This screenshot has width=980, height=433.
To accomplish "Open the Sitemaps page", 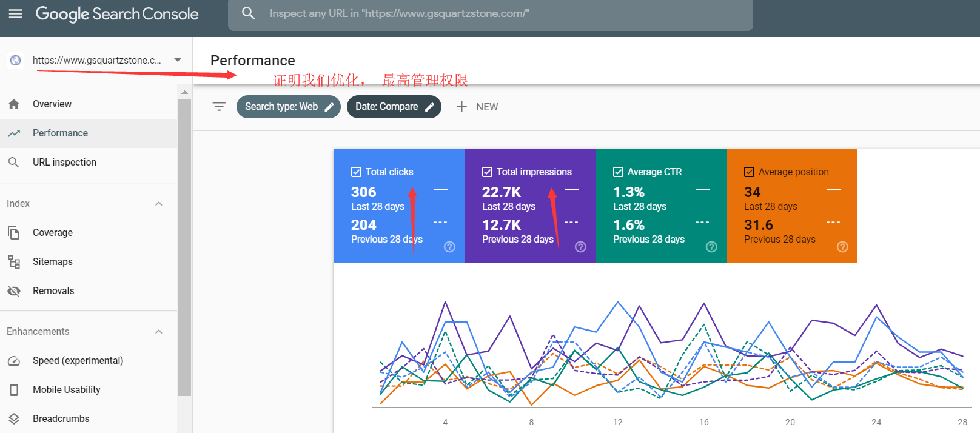I will tap(89, 262).
